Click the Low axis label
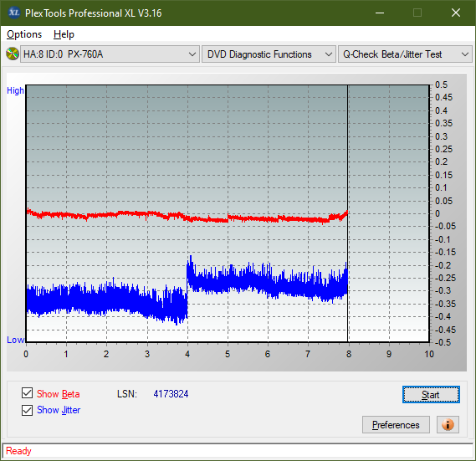This screenshot has width=476, height=461. click(15, 340)
